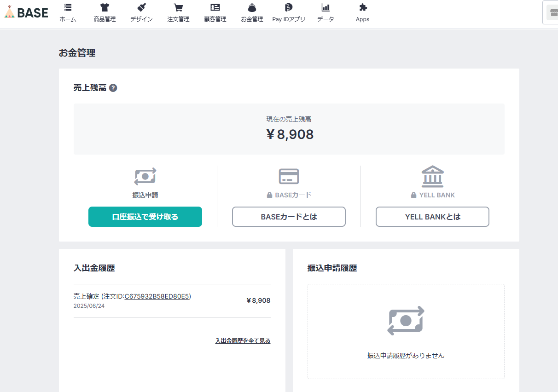This screenshot has height=392, width=558.
Task: Select デザイン menu label
Action: pos(141,19)
